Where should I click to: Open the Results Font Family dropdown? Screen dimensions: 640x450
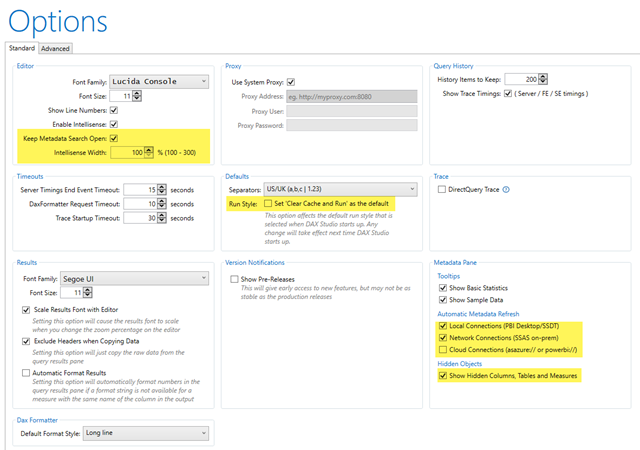(x=135, y=278)
